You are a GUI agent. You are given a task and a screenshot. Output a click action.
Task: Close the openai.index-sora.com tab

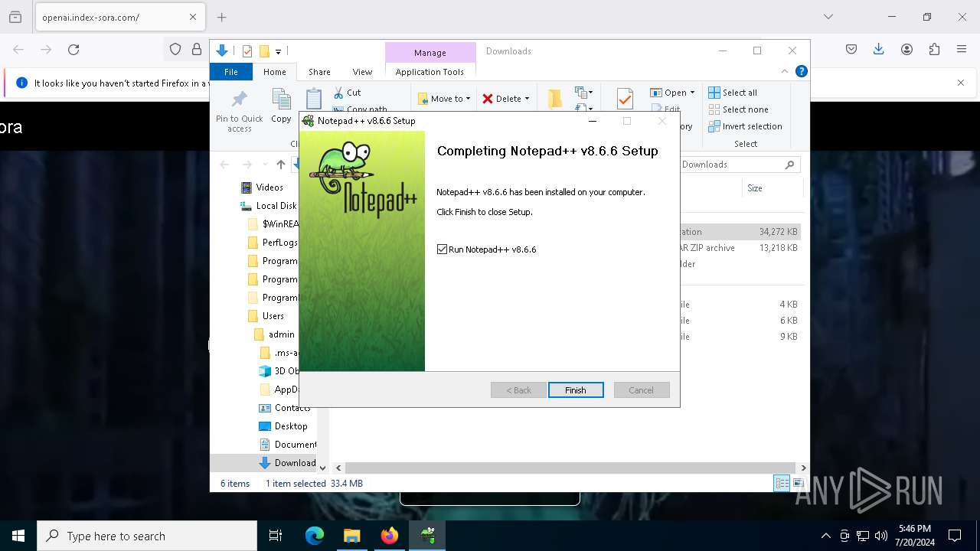(x=193, y=17)
